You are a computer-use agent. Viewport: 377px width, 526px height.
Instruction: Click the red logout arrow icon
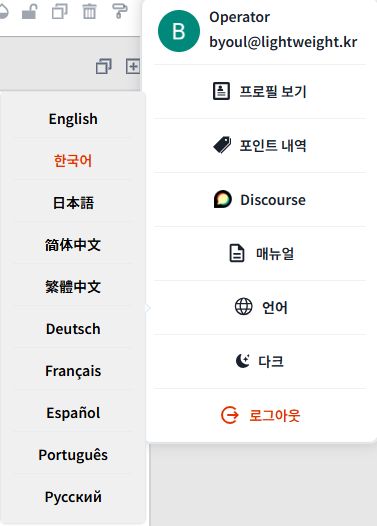click(230, 415)
